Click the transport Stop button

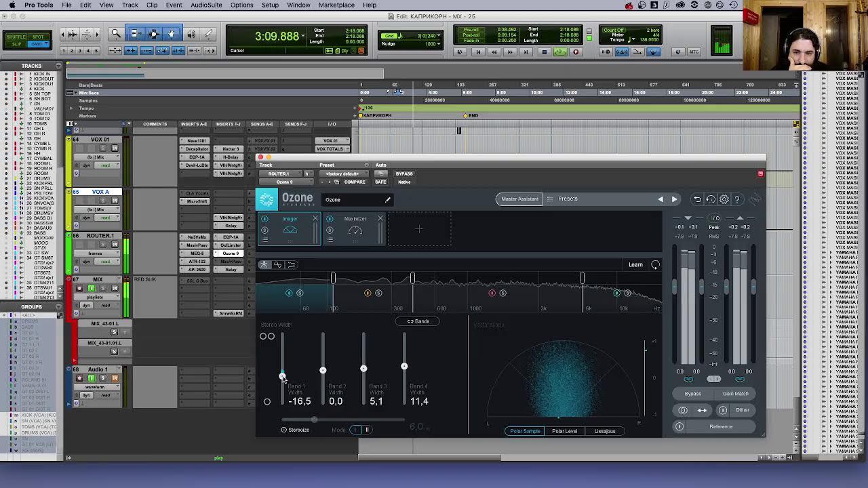click(x=544, y=52)
